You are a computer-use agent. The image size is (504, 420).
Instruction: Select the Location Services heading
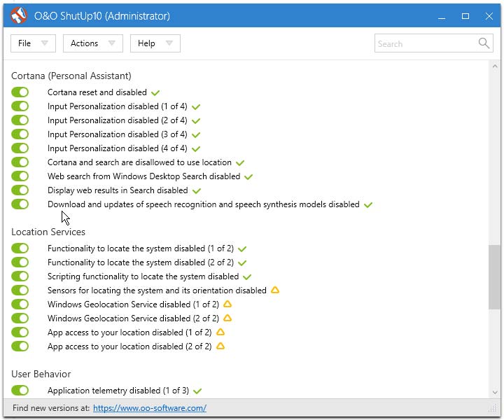click(48, 232)
